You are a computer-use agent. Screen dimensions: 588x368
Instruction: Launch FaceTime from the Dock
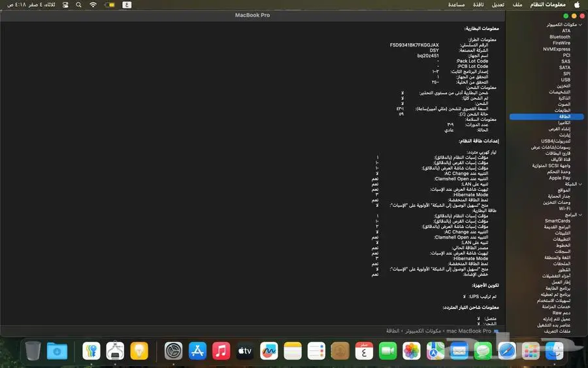tap(387, 351)
